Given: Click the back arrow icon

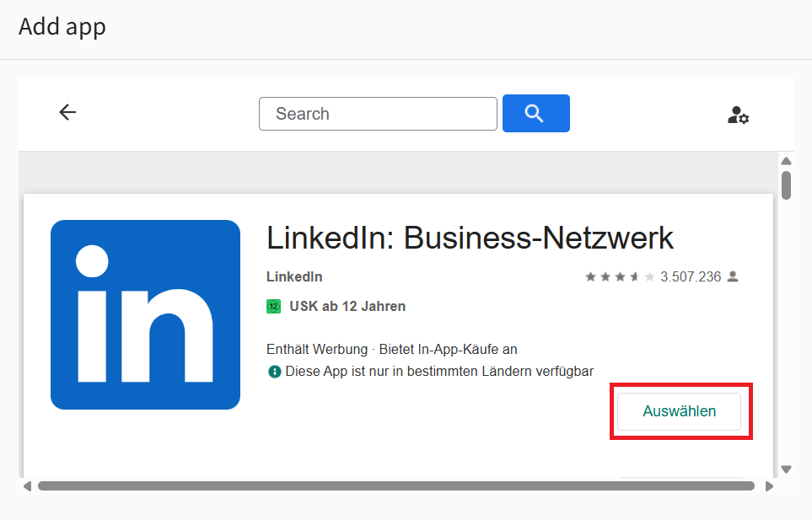Looking at the screenshot, I should pyautogui.click(x=67, y=112).
